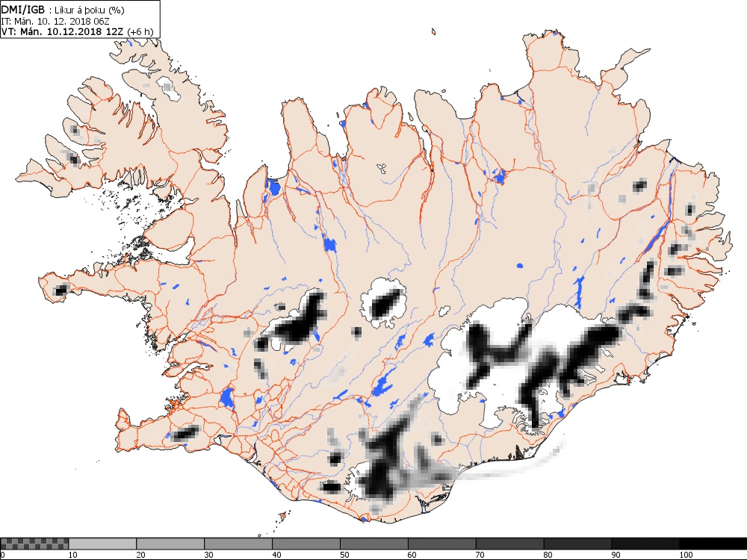Click the 50-60 gray legend swatch
747x560 pixels.
coord(374,544)
